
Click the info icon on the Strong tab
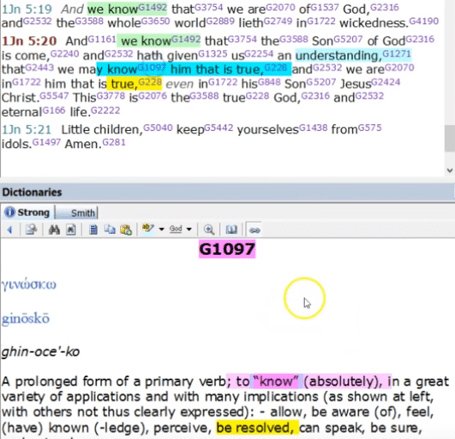pyautogui.click(x=10, y=212)
